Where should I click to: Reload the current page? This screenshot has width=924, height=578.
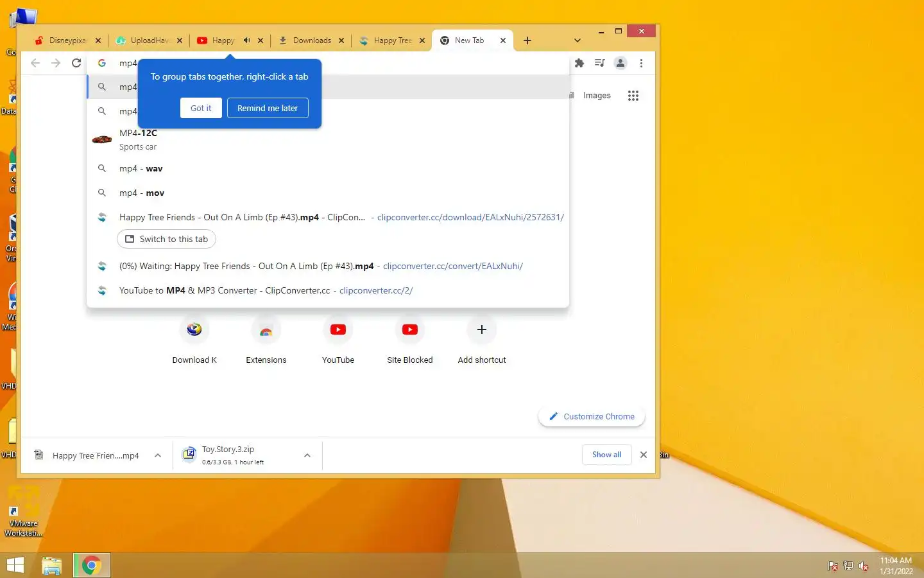(x=76, y=63)
